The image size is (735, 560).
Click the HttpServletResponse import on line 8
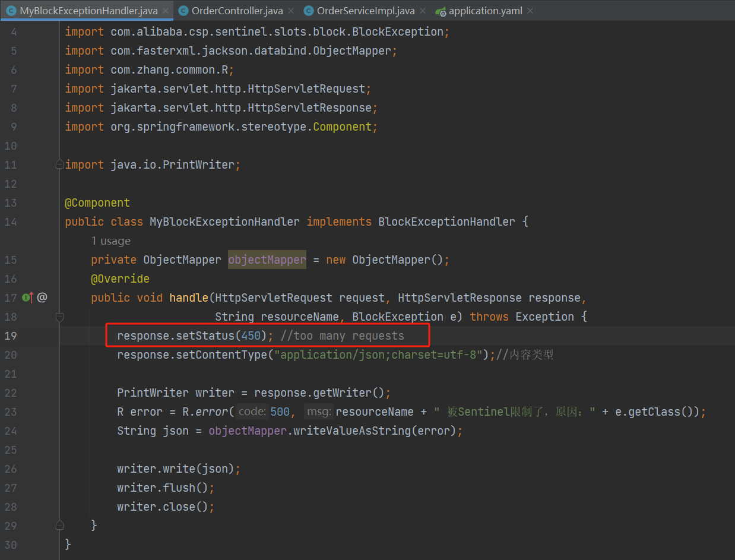(x=221, y=107)
